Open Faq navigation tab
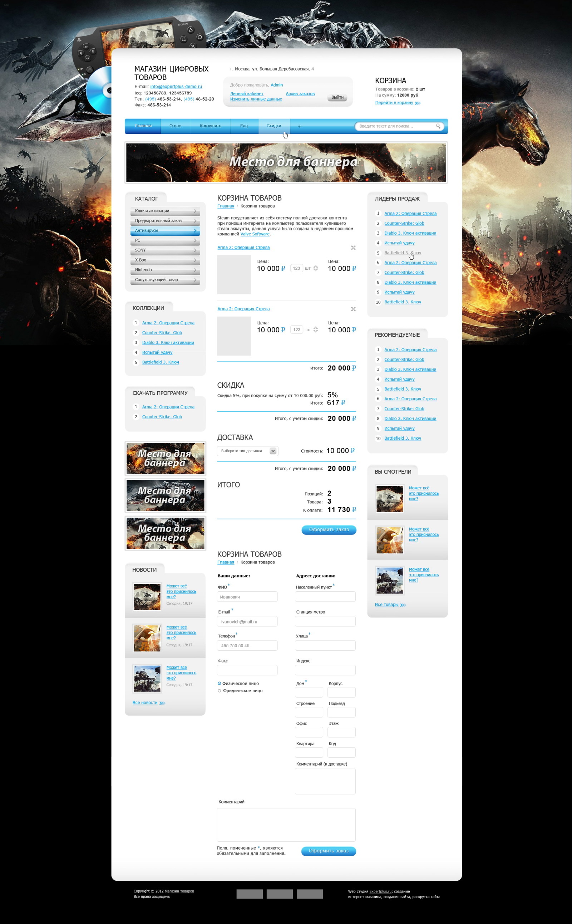Image resolution: width=572 pixels, height=924 pixels. [244, 126]
